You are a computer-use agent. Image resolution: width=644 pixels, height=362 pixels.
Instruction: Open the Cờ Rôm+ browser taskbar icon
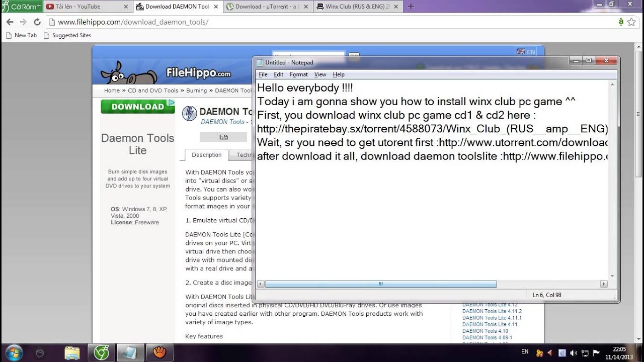click(101, 352)
